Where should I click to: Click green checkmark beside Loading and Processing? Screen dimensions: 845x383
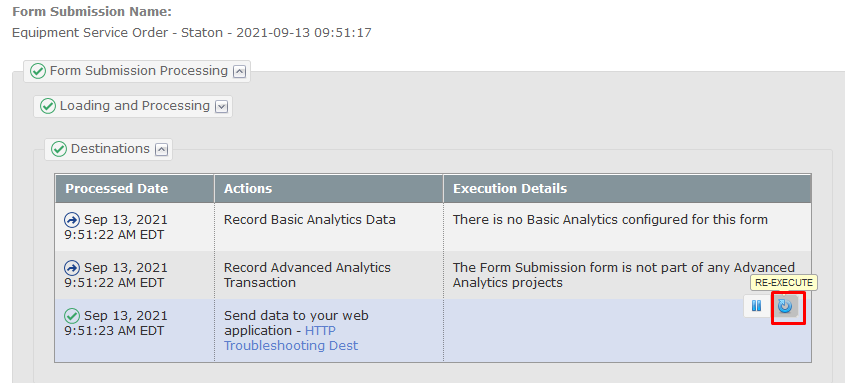coord(48,106)
